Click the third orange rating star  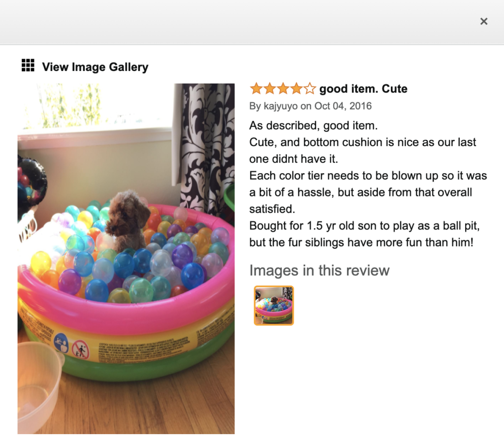click(283, 89)
